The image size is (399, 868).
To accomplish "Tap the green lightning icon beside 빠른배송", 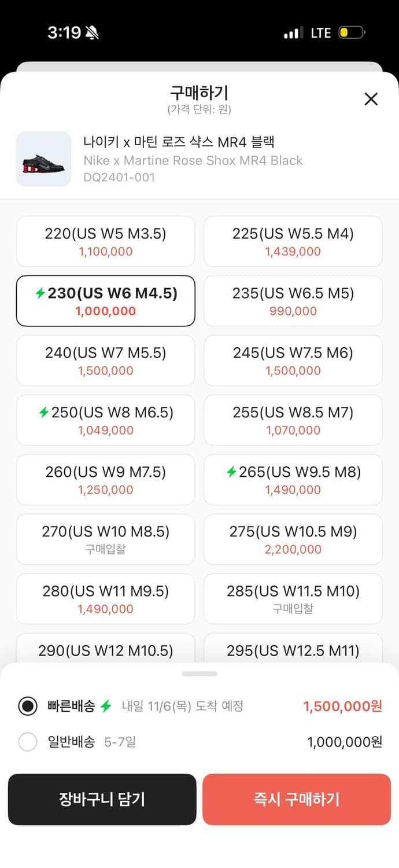I will click(x=106, y=706).
